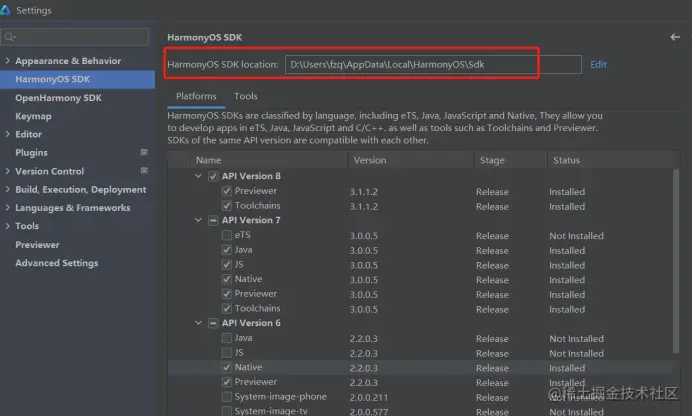Uncheck JS 3.0.0.5 under API Version 7
Screen dimensions: 693x416
[227, 264]
